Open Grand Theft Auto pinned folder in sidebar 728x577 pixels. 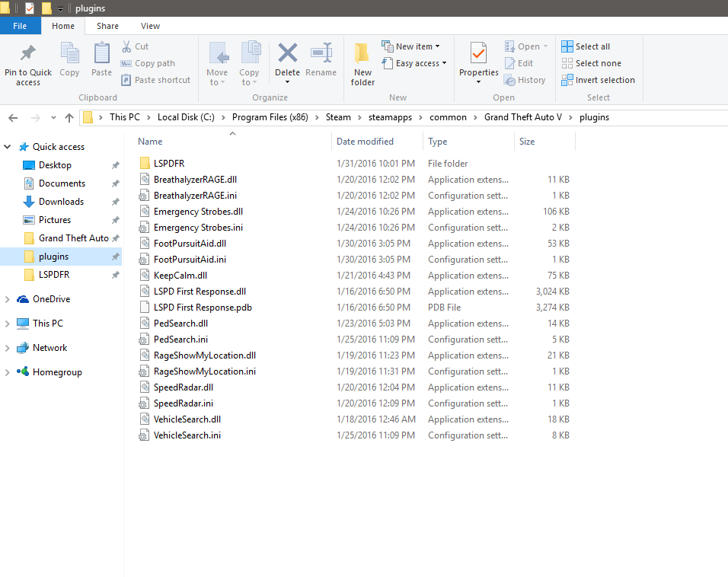pos(73,238)
